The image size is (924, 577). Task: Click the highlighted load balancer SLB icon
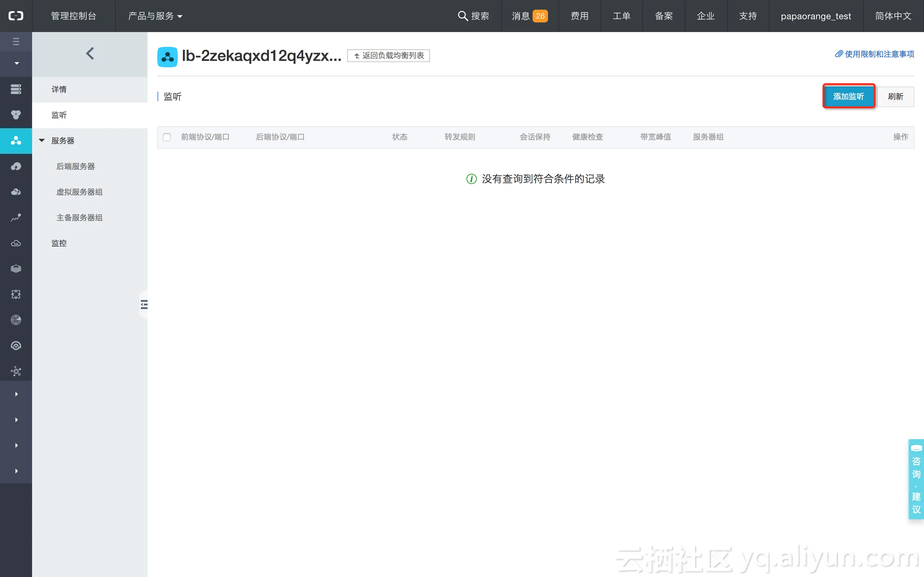(x=16, y=141)
